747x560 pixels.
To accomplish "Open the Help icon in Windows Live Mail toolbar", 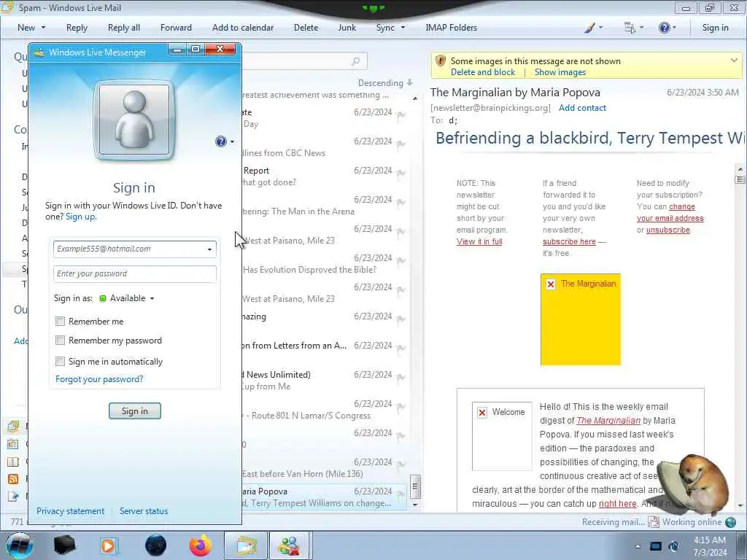I will (664, 28).
